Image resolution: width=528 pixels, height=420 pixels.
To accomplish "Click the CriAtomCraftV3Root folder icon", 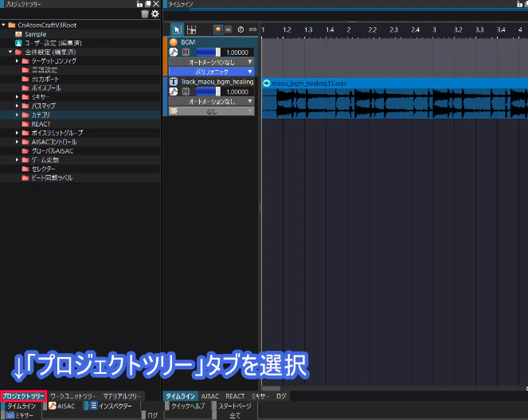I will pyautogui.click(x=12, y=25).
